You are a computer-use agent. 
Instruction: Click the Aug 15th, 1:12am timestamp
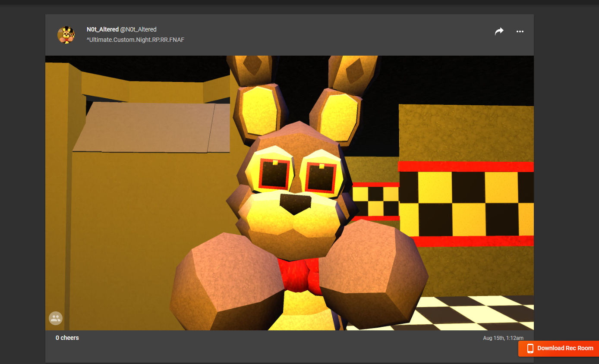point(503,338)
